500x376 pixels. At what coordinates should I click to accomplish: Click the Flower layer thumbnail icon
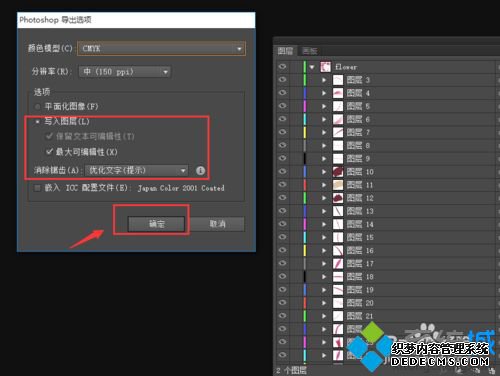tap(326, 67)
